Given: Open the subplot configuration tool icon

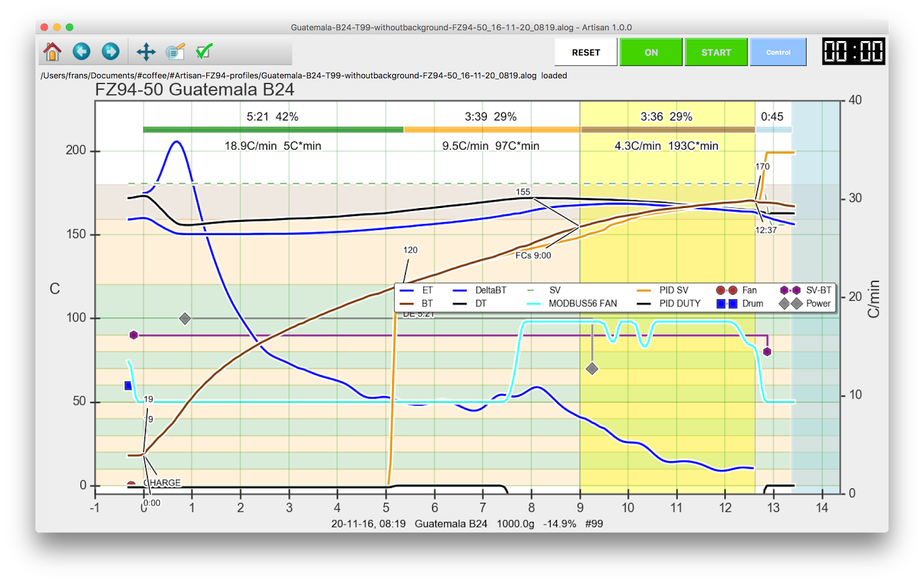Looking at the screenshot, I should (175, 52).
